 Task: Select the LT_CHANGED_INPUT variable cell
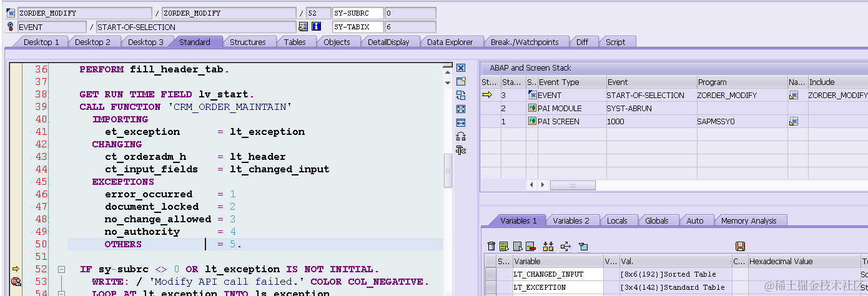point(558,274)
